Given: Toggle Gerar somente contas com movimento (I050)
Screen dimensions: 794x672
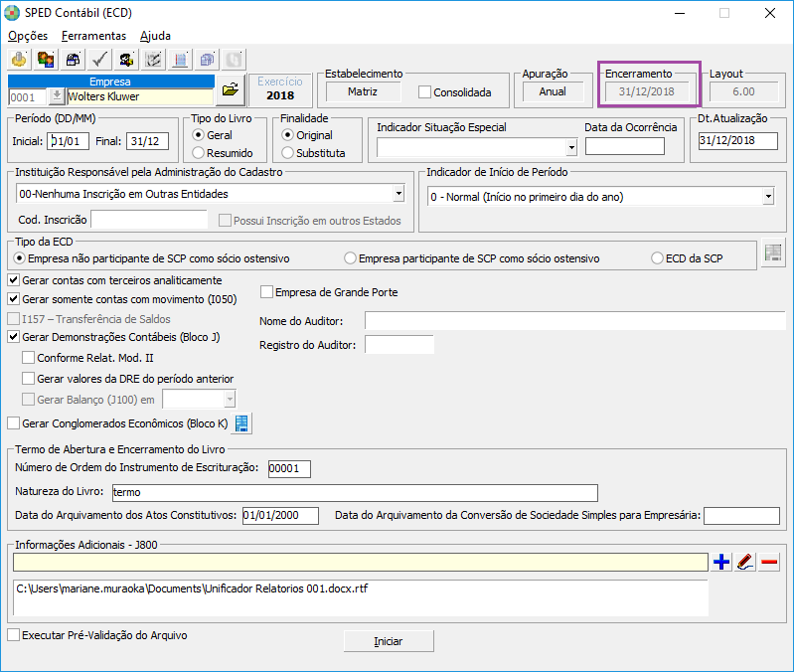Looking at the screenshot, I should [x=14, y=299].
